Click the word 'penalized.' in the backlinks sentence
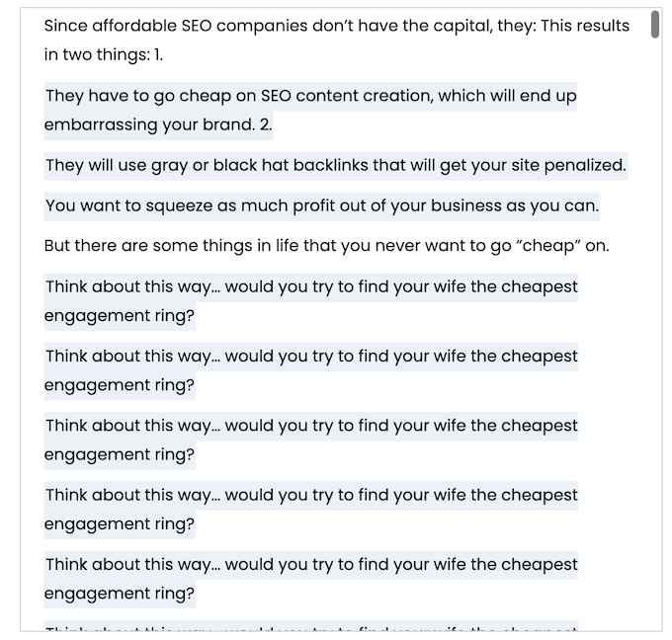 tap(585, 166)
